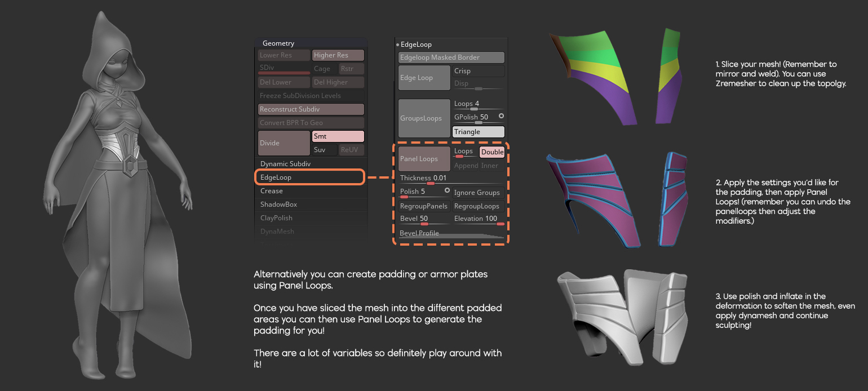This screenshot has height=391, width=868.
Task: Disable the Double toggle for Panel Loops
Action: 491,152
